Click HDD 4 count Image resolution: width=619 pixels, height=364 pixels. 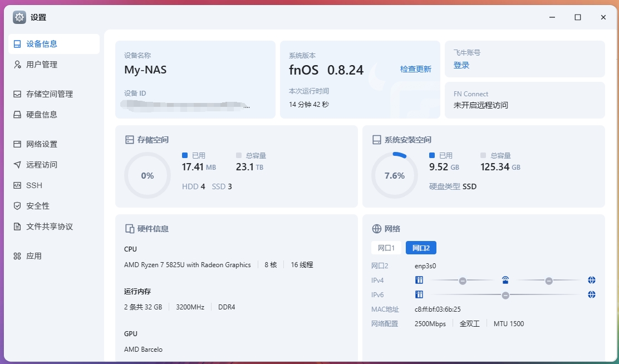[x=194, y=186]
